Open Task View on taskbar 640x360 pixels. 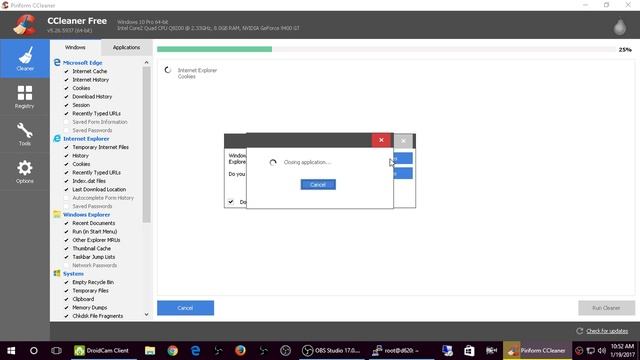point(56,351)
